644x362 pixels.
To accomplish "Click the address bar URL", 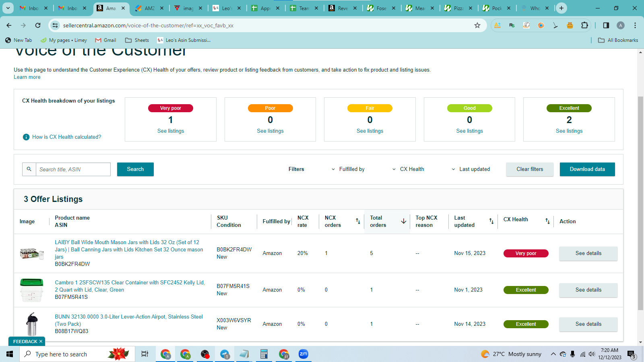I will tap(148, 25).
